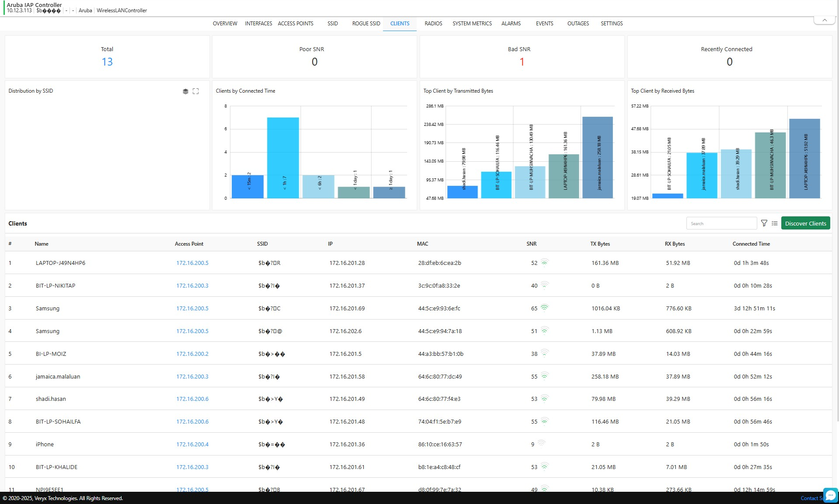The width and height of the screenshot is (839, 504).
Task: Click the Bad SNR count of 1
Action: tap(522, 62)
